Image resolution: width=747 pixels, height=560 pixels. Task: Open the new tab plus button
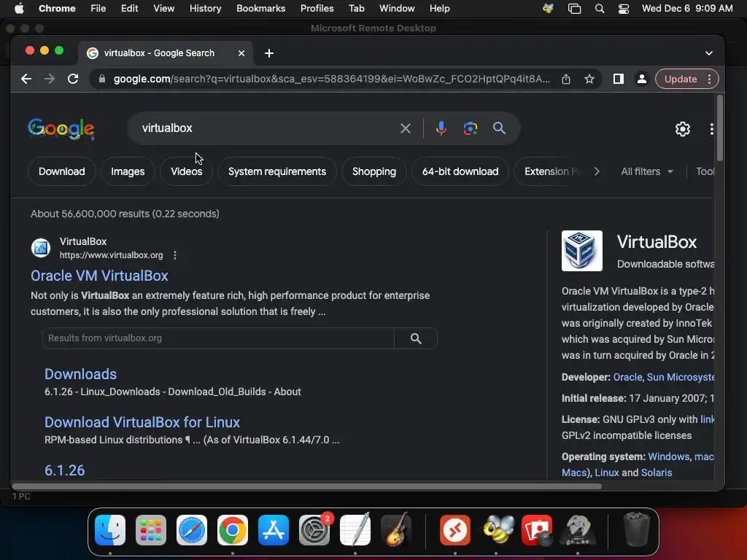[269, 53]
